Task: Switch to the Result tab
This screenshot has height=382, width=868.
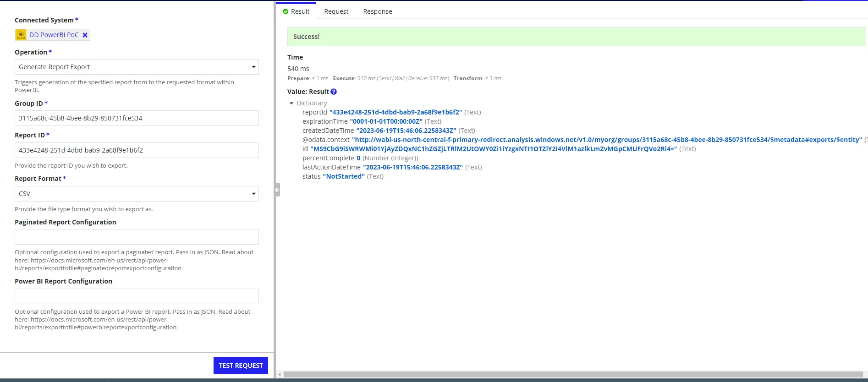Action: [296, 11]
